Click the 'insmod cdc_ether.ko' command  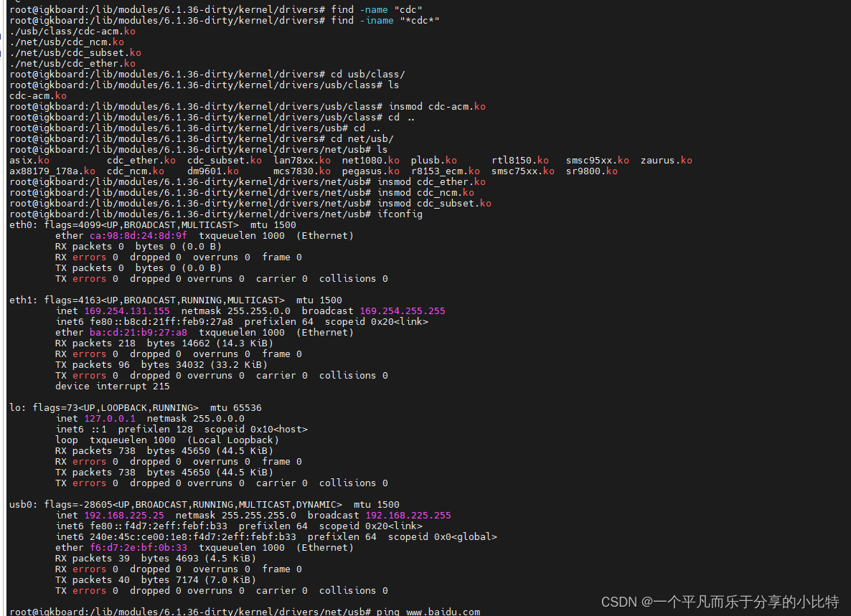pos(431,182)
